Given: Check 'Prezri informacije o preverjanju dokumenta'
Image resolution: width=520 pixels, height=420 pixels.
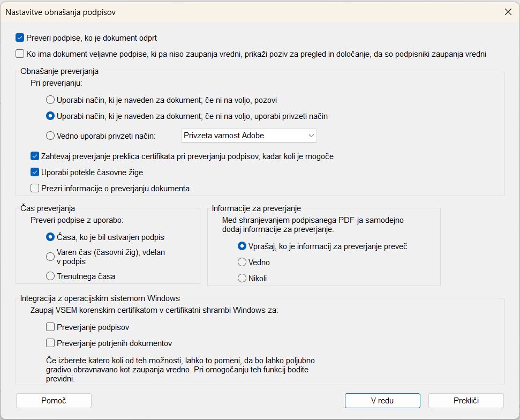Looking at the screenshot, I should [x=35, y=189].
